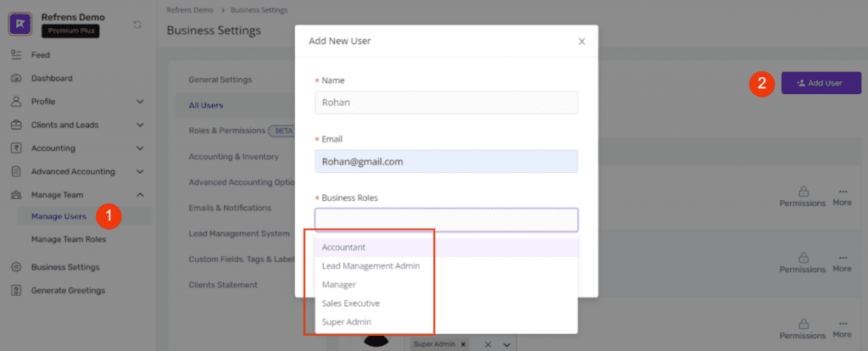Viewport: 868px width, 351px height.
Task: Select Super Admin role option
Action: coord(446,321)
